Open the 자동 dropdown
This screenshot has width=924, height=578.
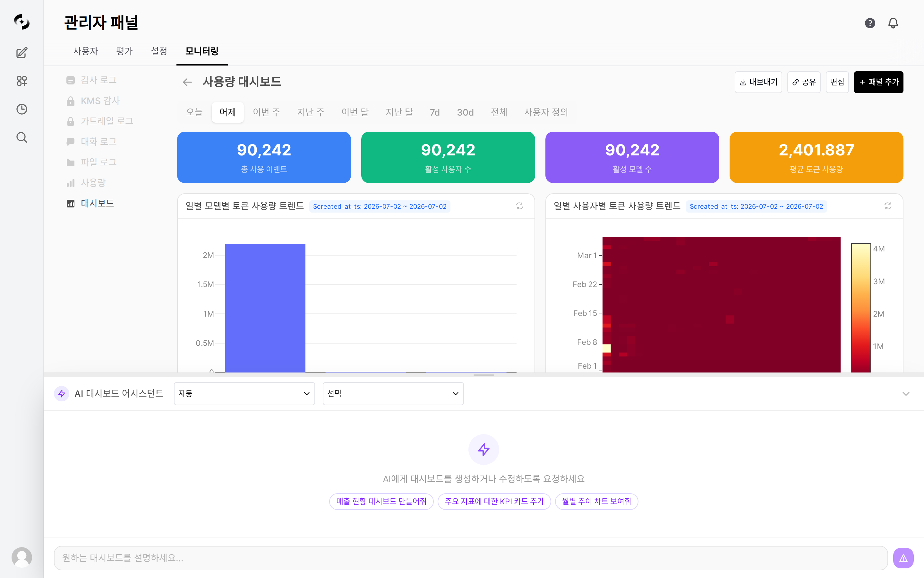(244, 393)
